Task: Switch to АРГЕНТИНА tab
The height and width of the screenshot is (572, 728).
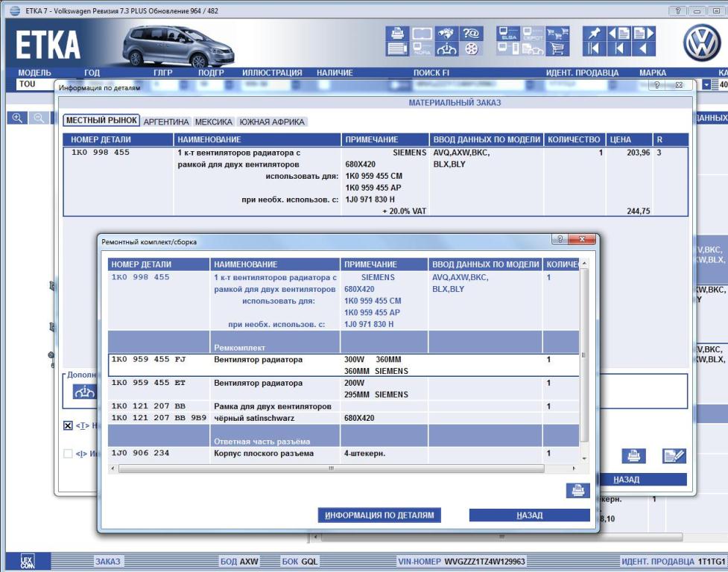Action: 166,122
